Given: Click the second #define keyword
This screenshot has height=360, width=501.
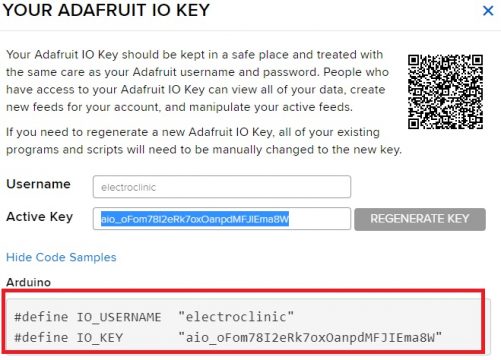Looking at the screenshot, I should pos(41,338).
